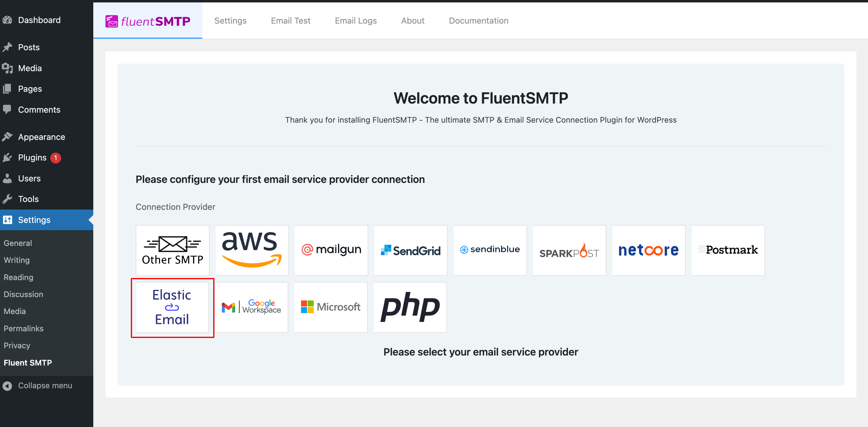The image size is (868, 427).
Task: Click the Tools wrench icon
Action: pyautogui.click(x=7, y=199)
